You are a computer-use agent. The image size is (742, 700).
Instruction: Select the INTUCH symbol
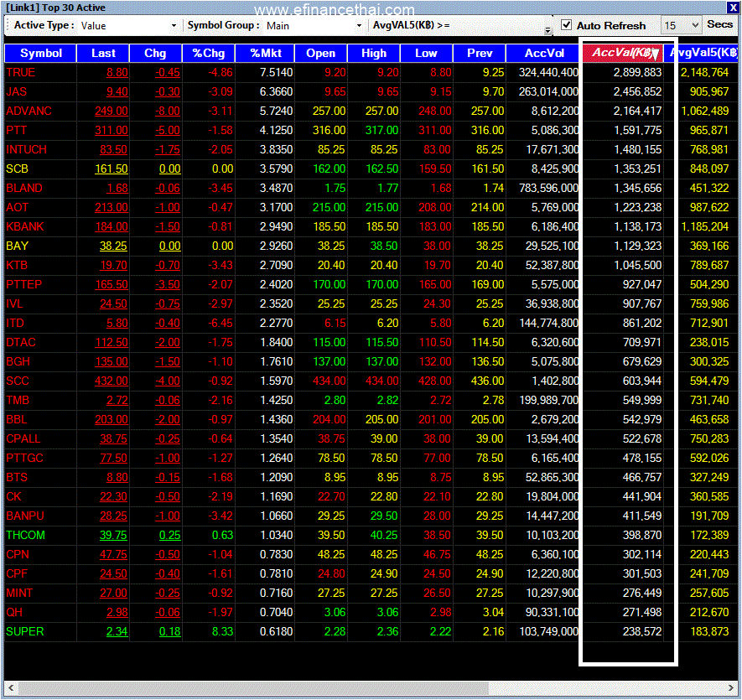[x=27, y=149]
